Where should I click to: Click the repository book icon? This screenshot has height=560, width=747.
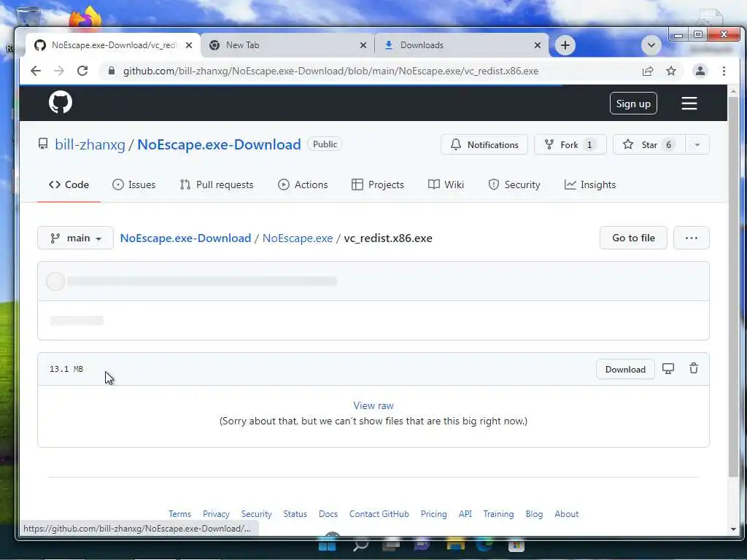pyautogui.click(x=43, y=144)
